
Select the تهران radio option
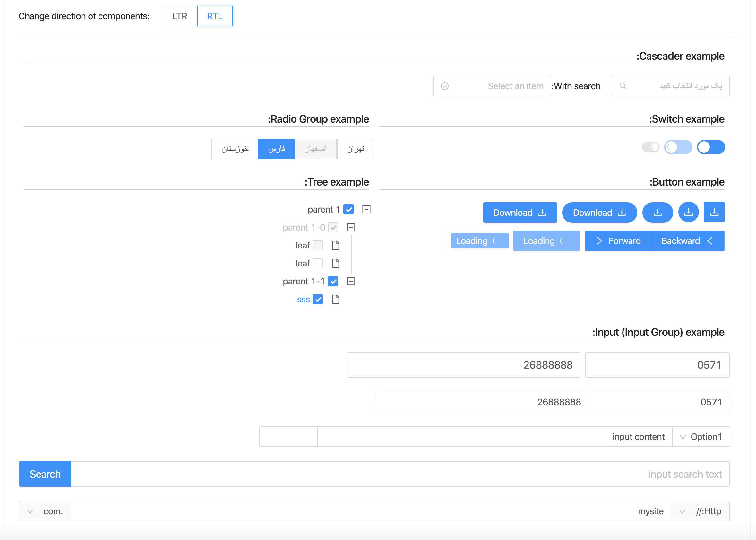click(x=355, y=149)
